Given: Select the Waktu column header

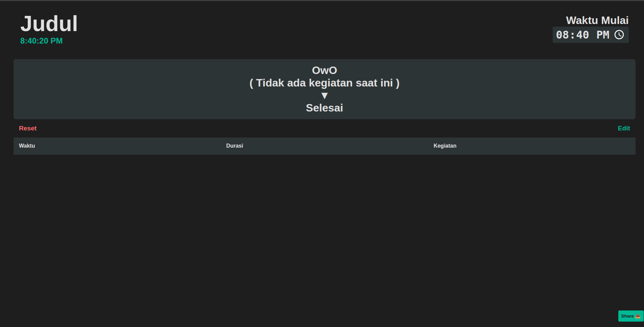Looking at the screenshot, I should [27, 146].
